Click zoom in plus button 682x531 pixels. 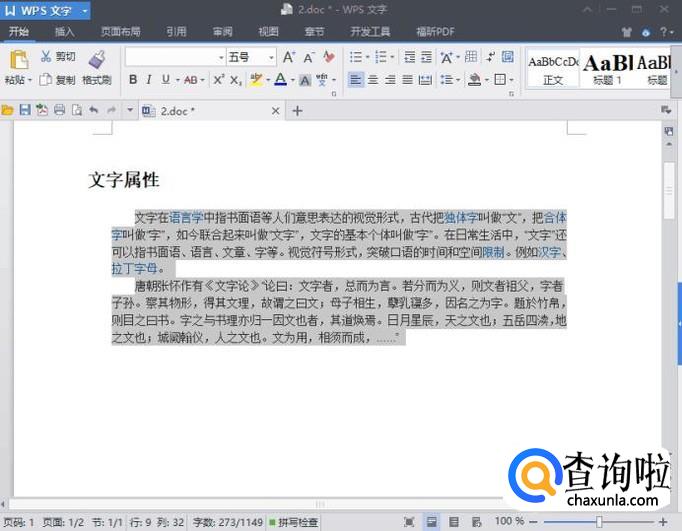point(663,521)
